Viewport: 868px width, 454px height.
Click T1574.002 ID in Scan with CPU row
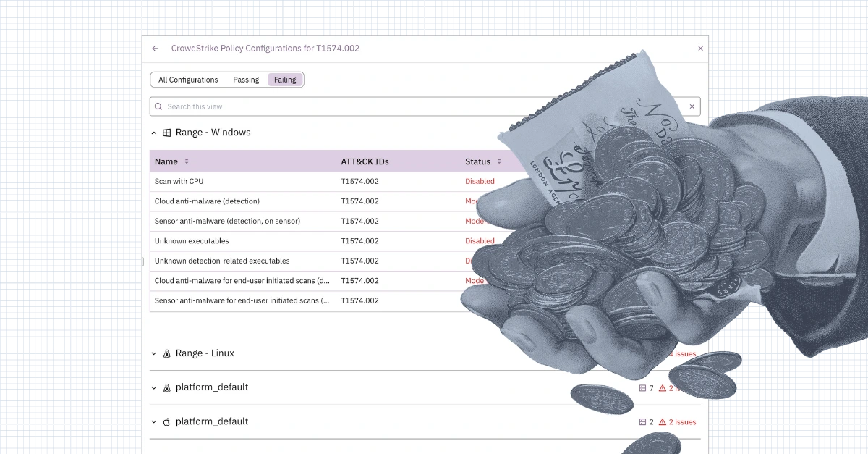[x=359, y=181]
